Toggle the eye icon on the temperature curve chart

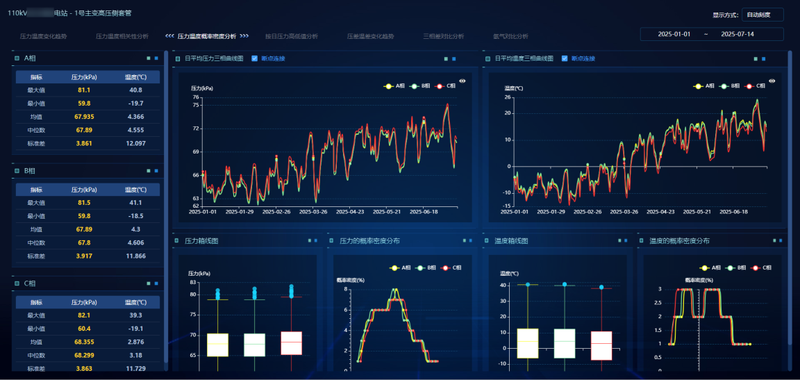(x=772, y=81)
